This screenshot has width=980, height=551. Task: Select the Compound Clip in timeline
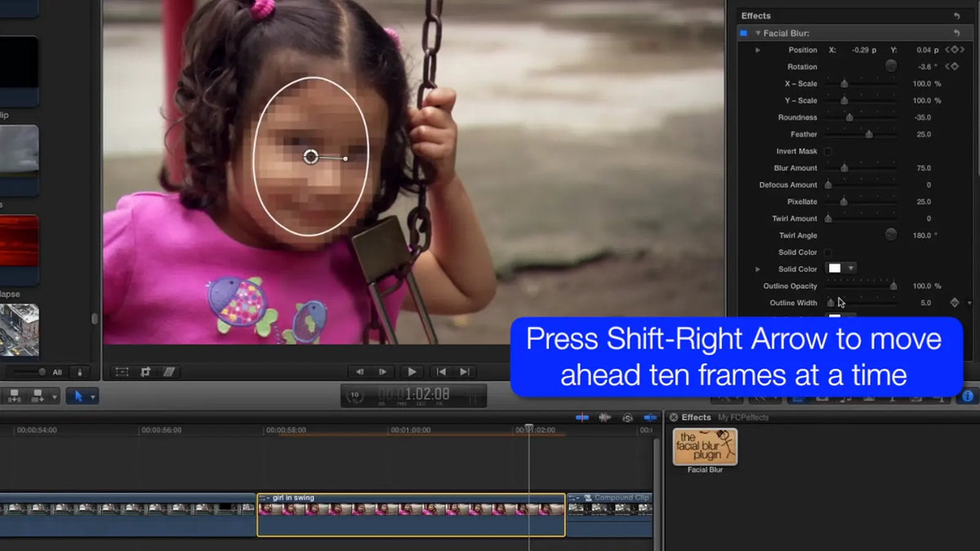point(610,514)
